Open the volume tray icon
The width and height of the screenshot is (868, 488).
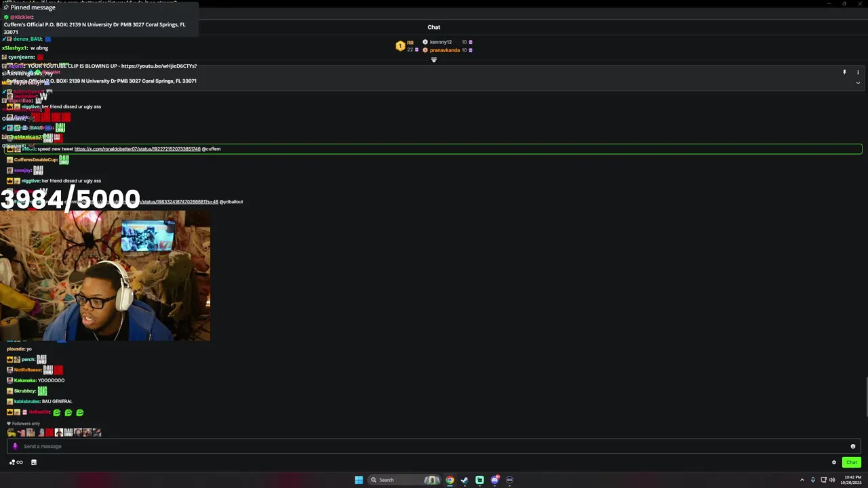[832, 480]
